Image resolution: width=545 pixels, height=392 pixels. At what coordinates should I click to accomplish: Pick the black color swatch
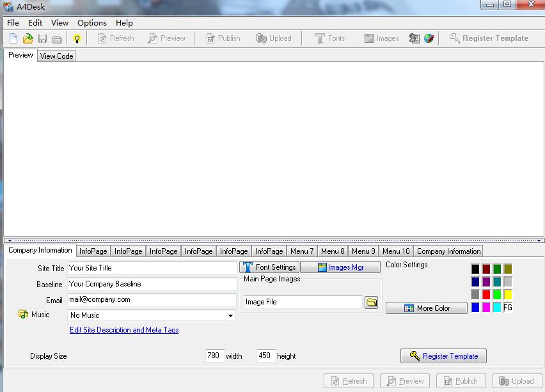coord(475,269)
